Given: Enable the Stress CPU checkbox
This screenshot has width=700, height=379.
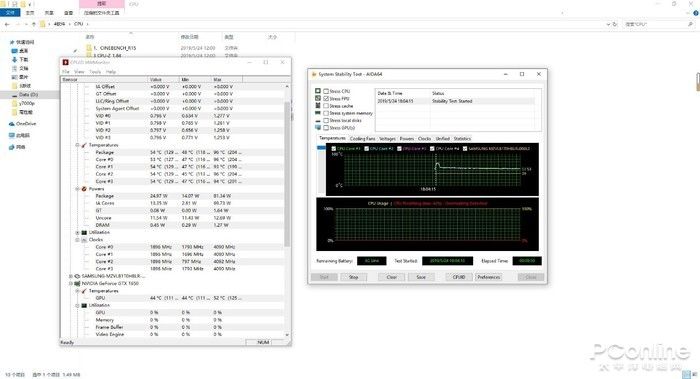Looking at the screenshot, I should (x=326, y=91).
